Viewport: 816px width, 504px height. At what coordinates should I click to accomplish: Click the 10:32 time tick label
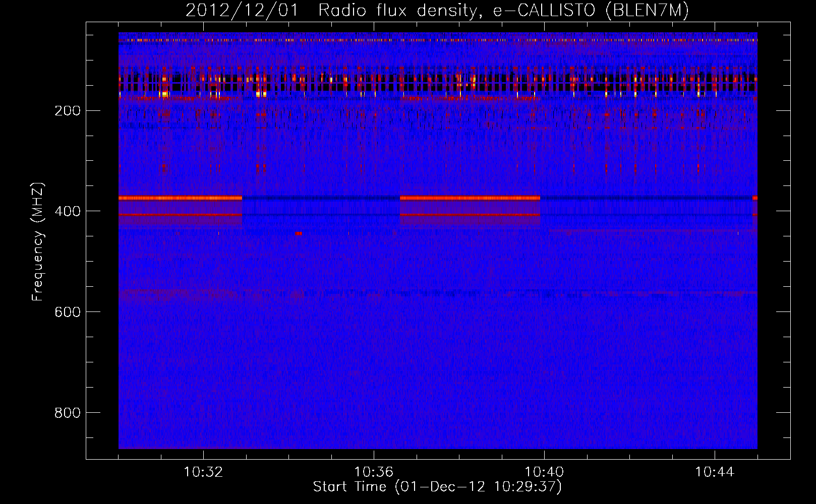point(203,472)
